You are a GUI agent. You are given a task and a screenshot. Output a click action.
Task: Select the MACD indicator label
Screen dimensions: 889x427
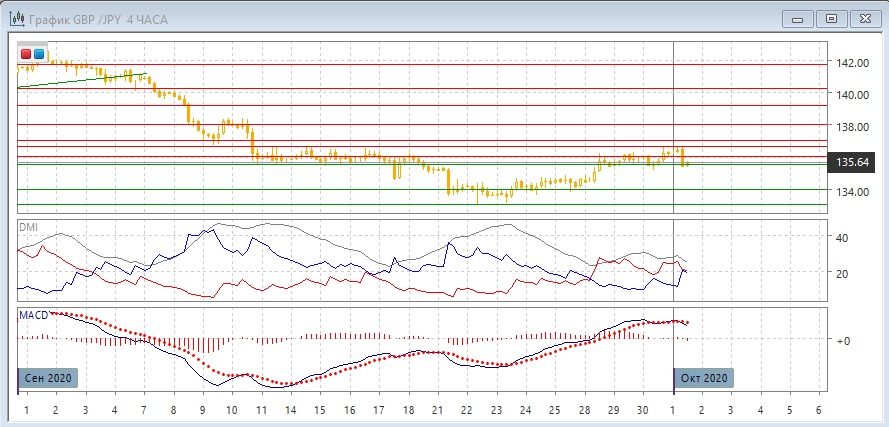pos(33,315)
